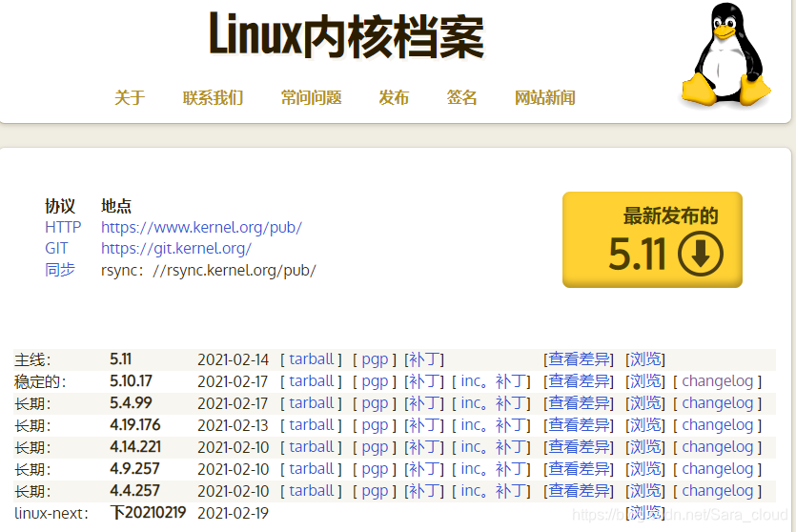Select the 主线 row label
796x532 pixels.
32,360
